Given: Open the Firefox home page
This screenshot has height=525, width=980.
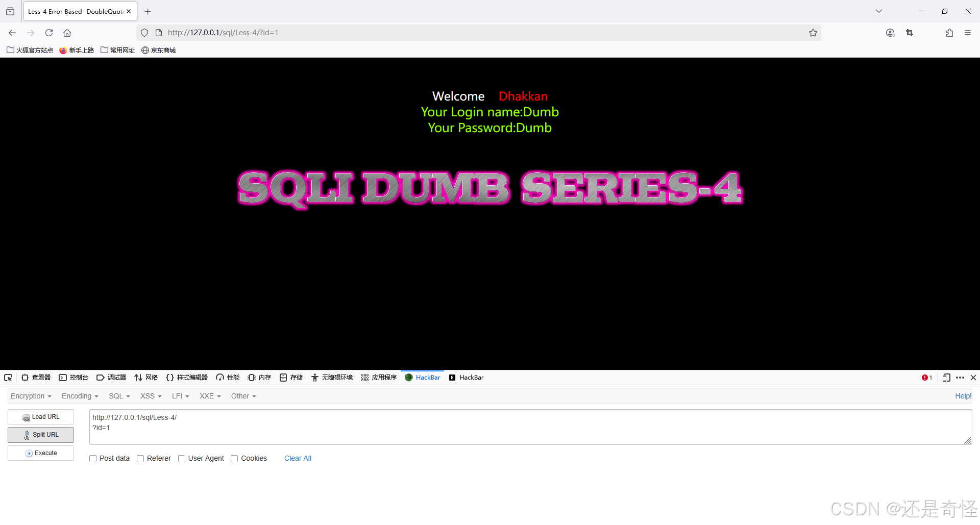Looking at the screenshot, I should 67,33.
